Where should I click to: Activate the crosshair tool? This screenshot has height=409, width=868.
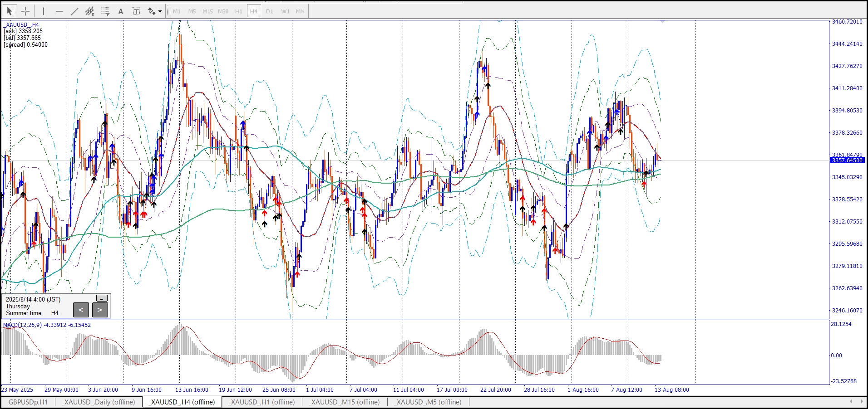[25, 11]
